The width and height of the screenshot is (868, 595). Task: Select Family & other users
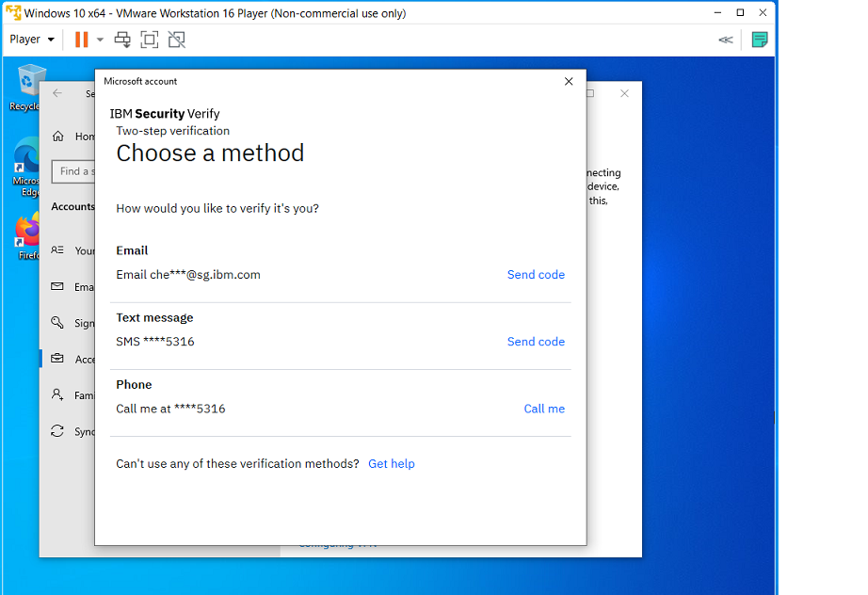[x=75, y=394]
